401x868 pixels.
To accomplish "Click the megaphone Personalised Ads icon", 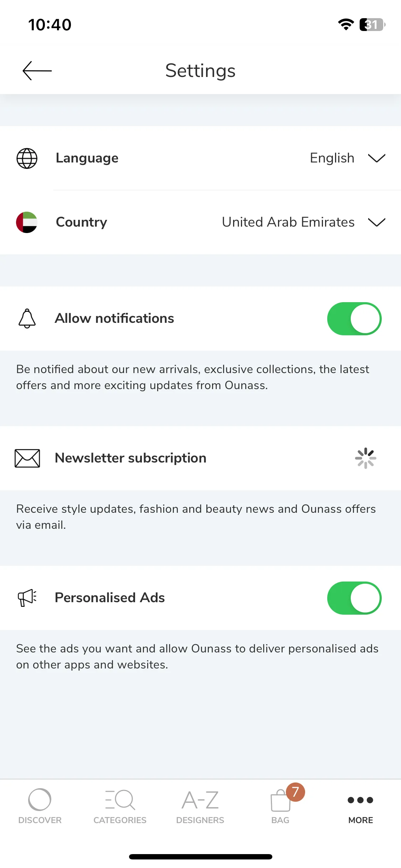I will (27, 598).
